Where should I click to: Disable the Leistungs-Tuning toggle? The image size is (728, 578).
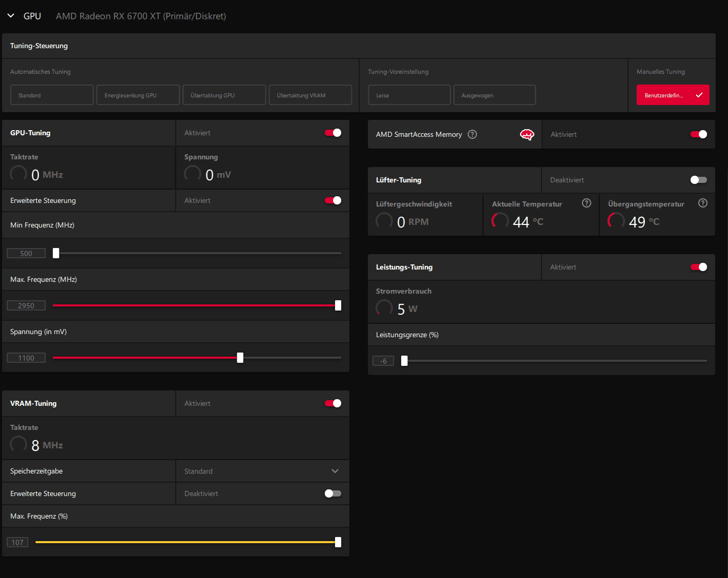(x=698, y=267)
